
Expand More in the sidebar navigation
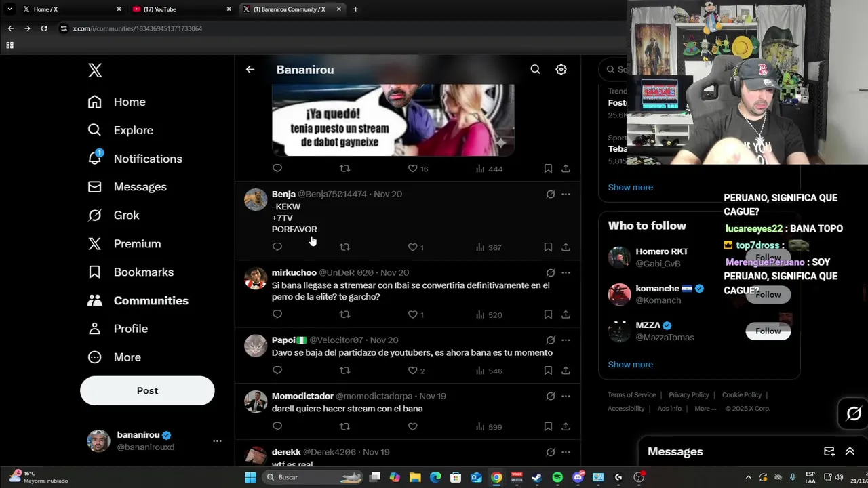(114, 357)
